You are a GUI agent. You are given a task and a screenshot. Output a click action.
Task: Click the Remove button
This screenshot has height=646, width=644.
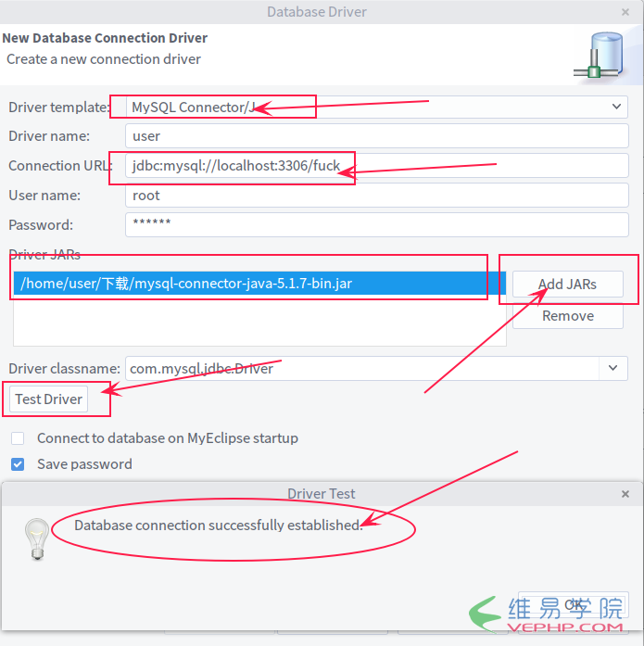click(567, 316)
